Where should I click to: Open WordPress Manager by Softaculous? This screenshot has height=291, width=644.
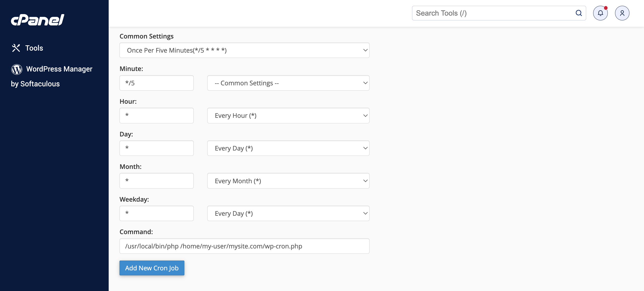(x=59, y=69)
